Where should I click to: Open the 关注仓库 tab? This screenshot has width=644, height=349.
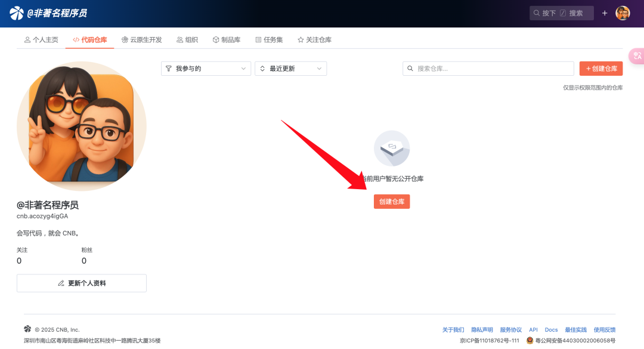(314, 39)
